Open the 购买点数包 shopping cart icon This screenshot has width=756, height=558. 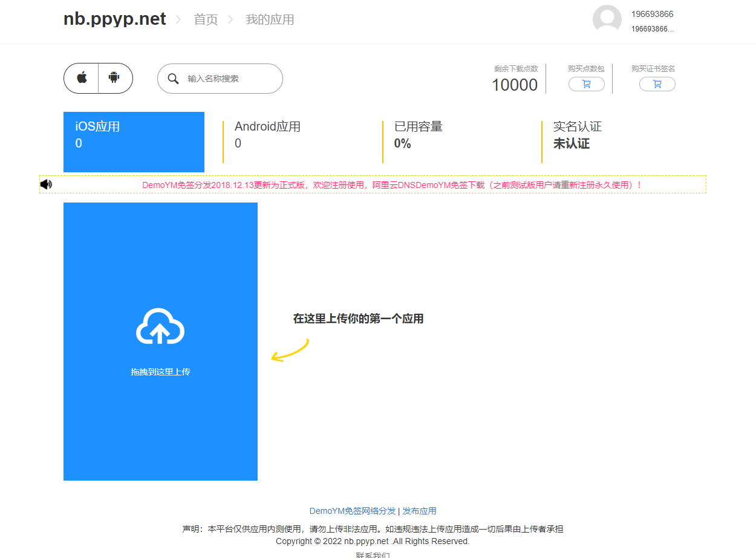586,84
